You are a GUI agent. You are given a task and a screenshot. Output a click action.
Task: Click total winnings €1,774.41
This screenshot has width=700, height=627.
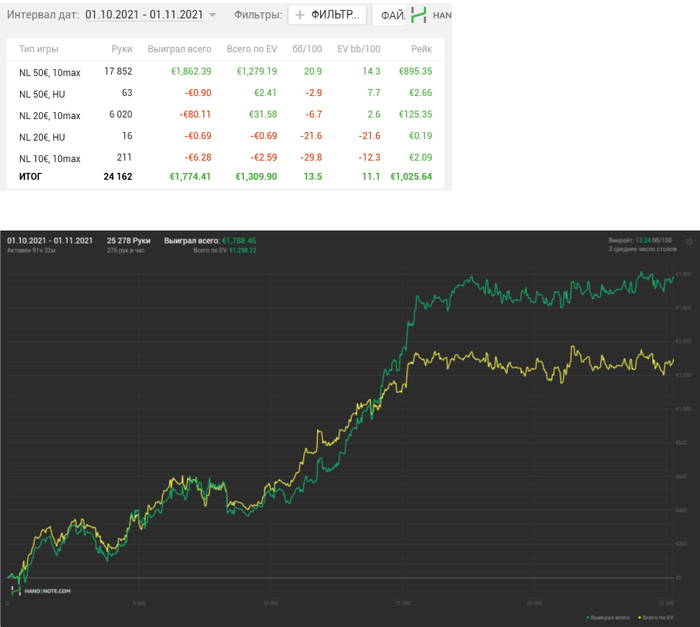coord(190,177)
